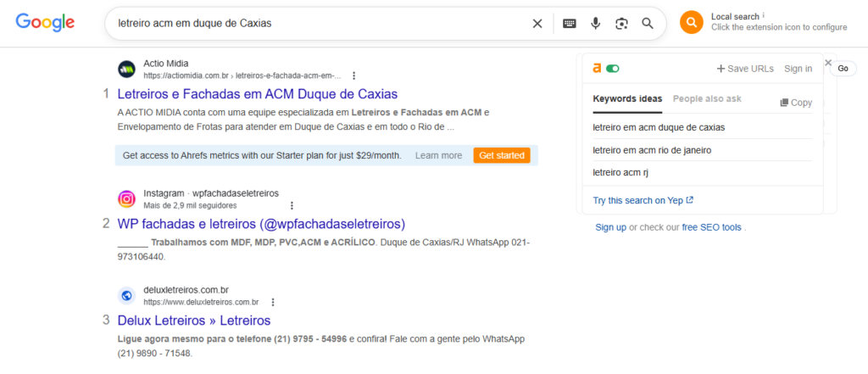Viewport: 868px width, 374px height.
Task: Switch to People also ask tab
Action: point(707,99)
